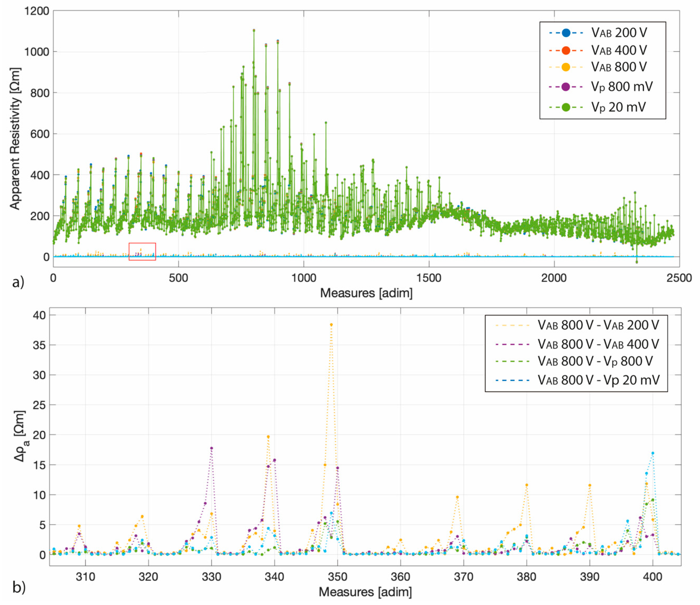This screenshot has height=605, width=700.
Task: Click the red-orange marker for VAB 400 V
Action: 566,50
